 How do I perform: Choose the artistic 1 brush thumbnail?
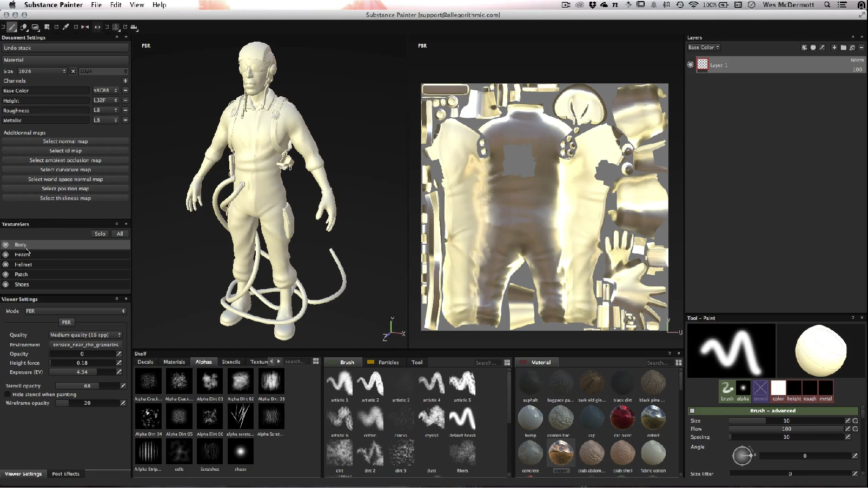(x=340, y=384)
